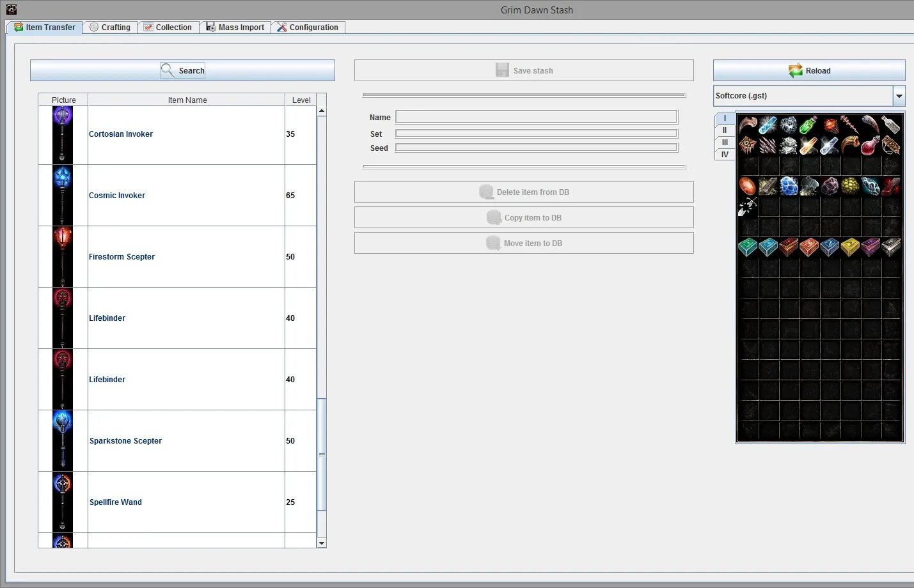Switch to Mass Import tab
This screenshot has width=914, height=588.
[235, 27]
